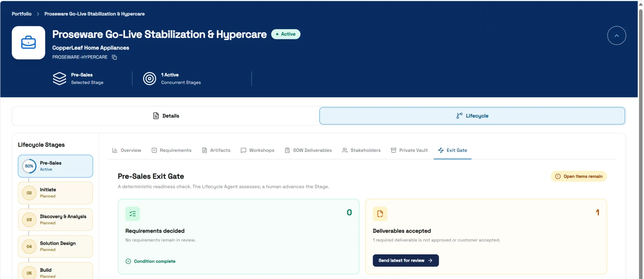The image size is (644, 279).
Task: Click the 1 Active Concurrent Stages text
Action: click(181, 78)
